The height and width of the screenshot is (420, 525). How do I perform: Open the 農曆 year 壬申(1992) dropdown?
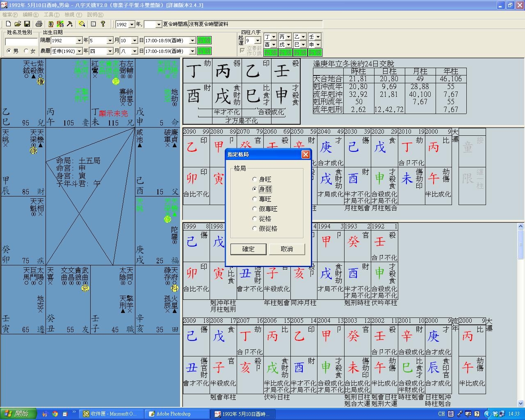click(x=79, y=51)
